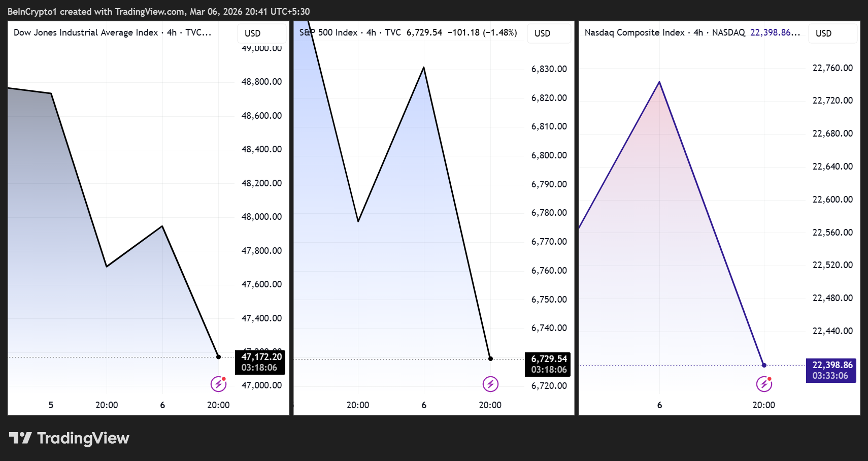
Task: Click the USD label on the S&P 500 chart
Action: [x=542, y=33]
